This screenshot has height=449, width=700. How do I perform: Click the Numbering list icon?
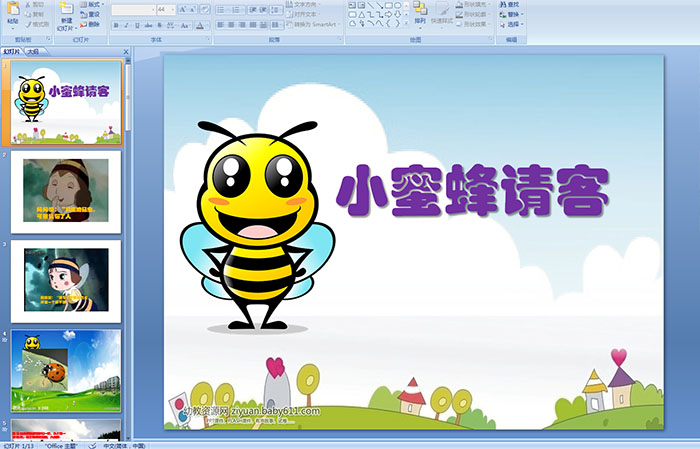[237, 9]
